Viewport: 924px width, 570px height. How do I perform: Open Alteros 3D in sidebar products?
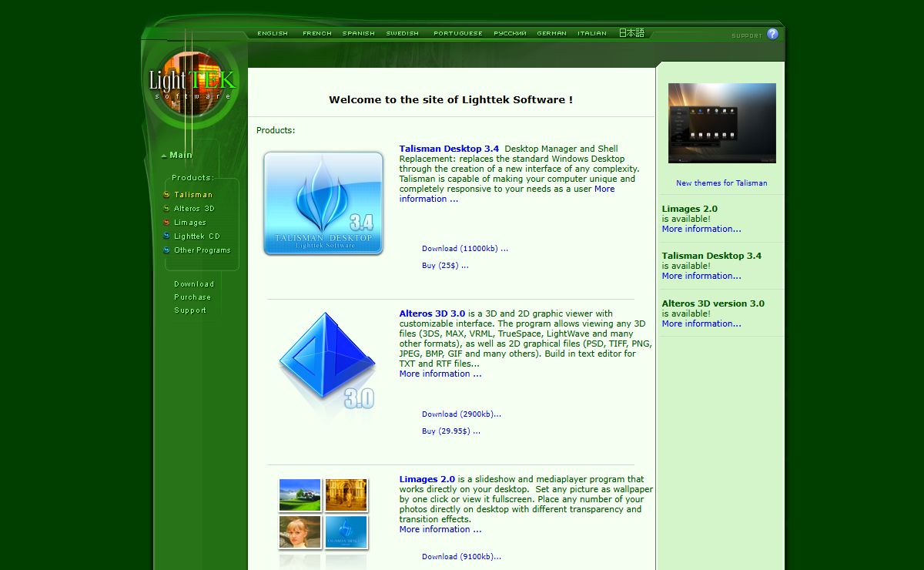[x=194, y=209]
